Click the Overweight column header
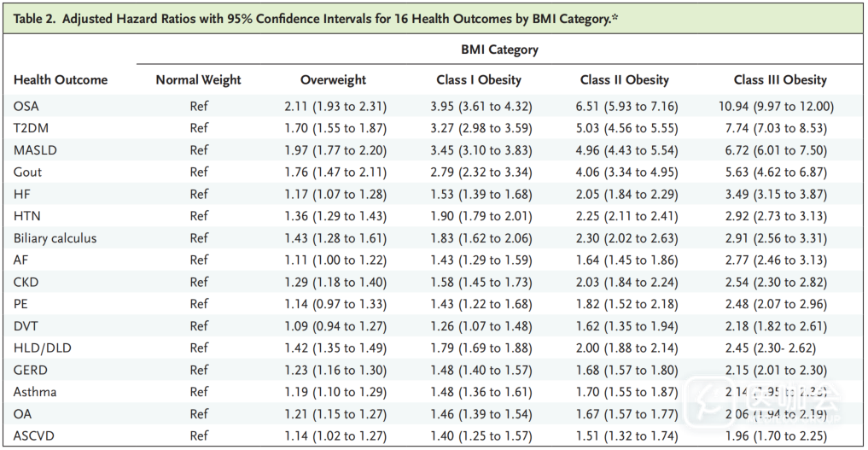Image resolution: width=868 pixels, height=450 pixels. (333, 79)
